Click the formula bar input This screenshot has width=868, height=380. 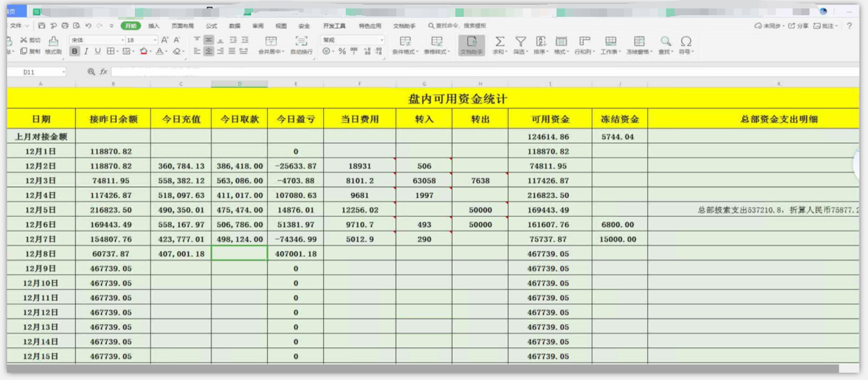coord(485,72)
